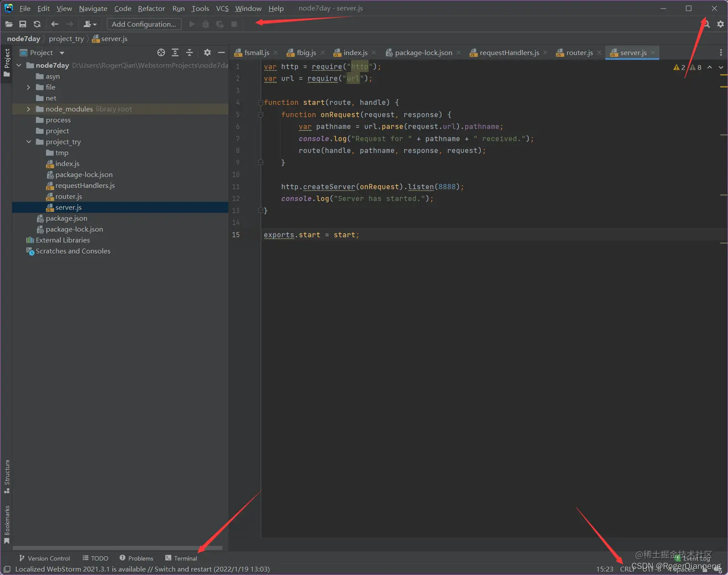Screen dimensions: 728x575
Task: Click line 15 exports.start code line
Action: click(x=311, y=235)
